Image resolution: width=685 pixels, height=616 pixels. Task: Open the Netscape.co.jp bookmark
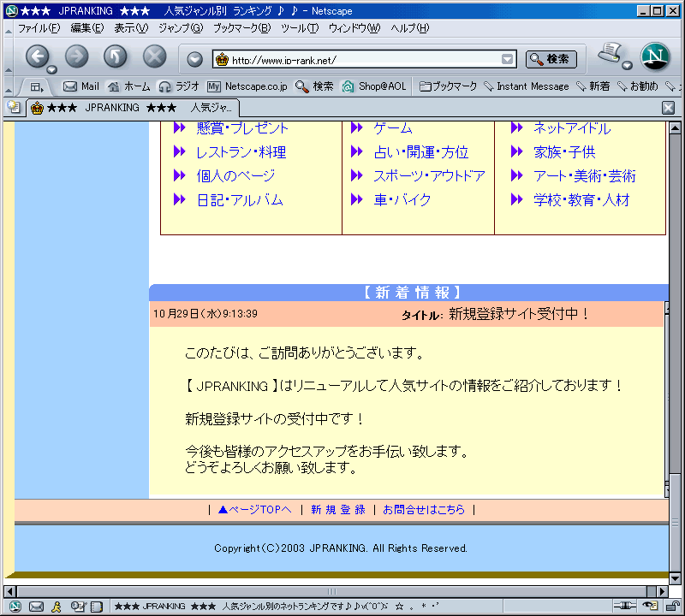click(247, 86)
